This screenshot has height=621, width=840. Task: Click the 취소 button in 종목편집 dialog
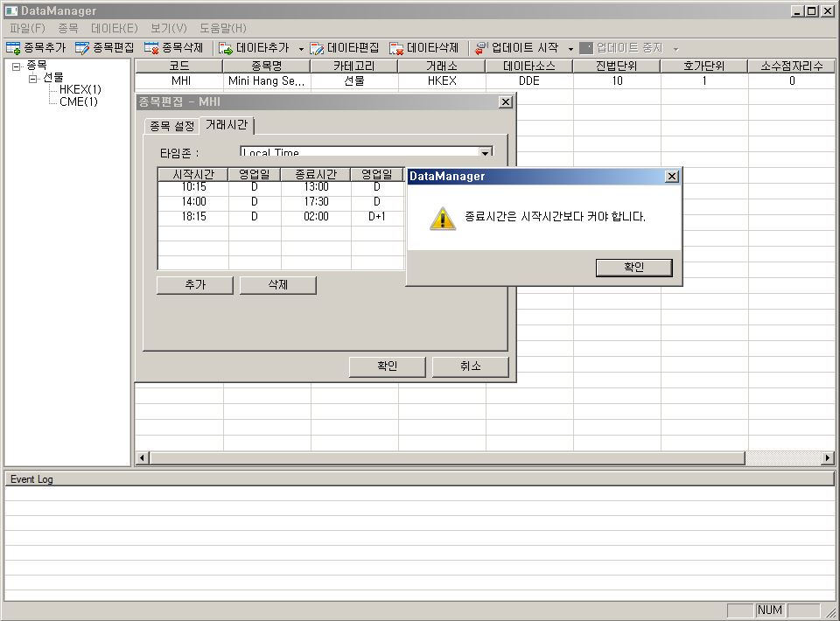tap(470, 366)
